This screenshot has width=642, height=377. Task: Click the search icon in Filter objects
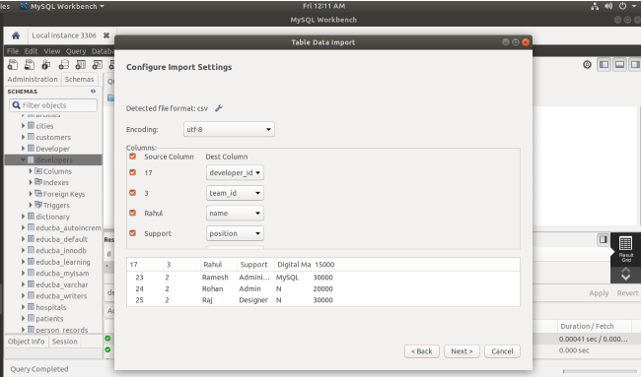pos(16,105)
